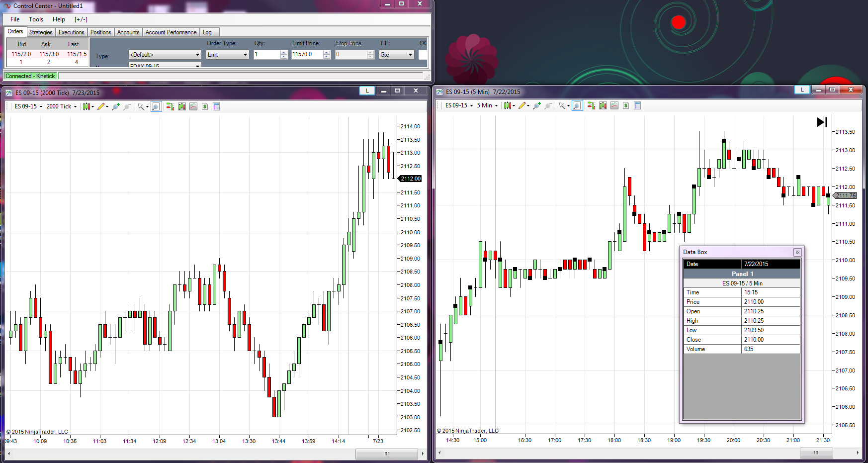Toggle link button L in 2000 Tick chart
The image size is (868, 463).
coord(367,91)
